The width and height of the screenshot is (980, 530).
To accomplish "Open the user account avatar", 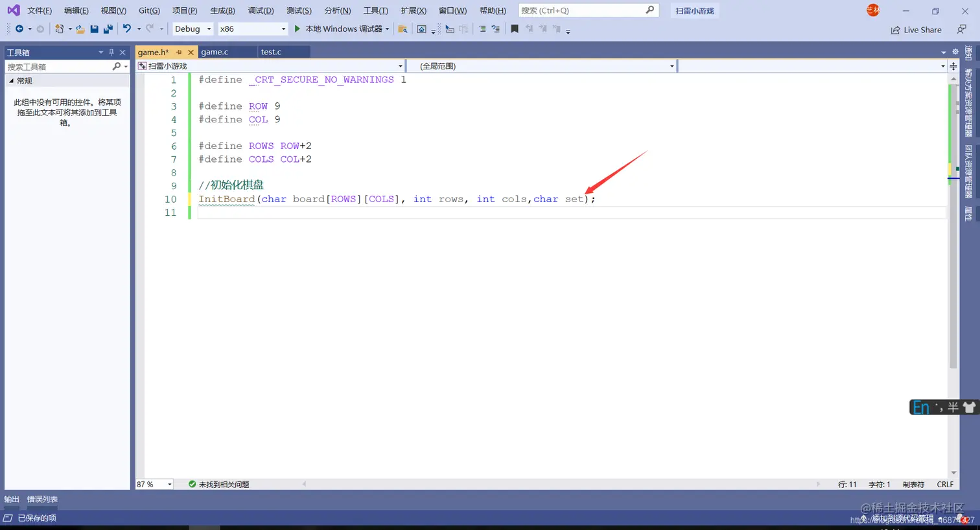I will click(873, 10).
